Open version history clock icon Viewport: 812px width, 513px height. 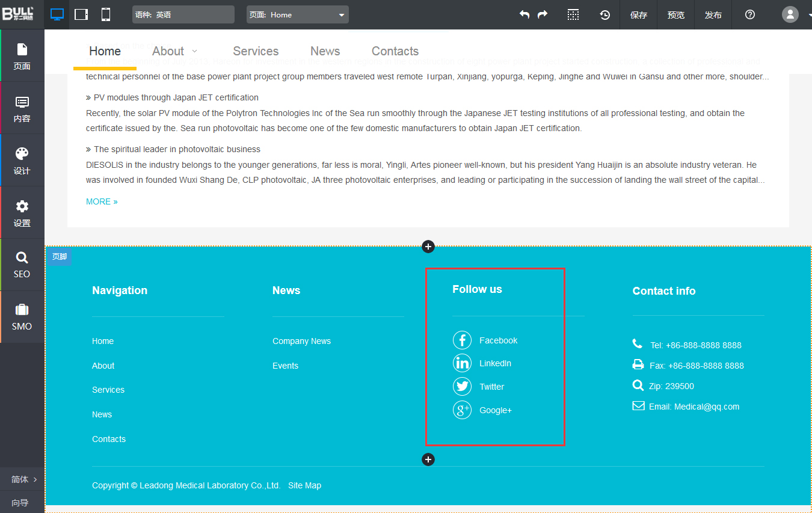pyautogui.click(x=605, y=14)
